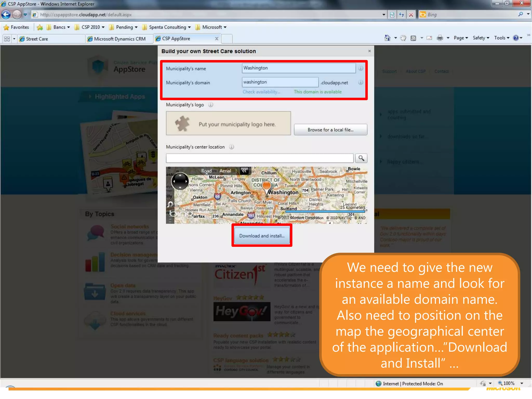This screenshot has height=399, width=532.
Task: Open the Spenta Consulting favorites folder
Action: click(x=167, y=27)
